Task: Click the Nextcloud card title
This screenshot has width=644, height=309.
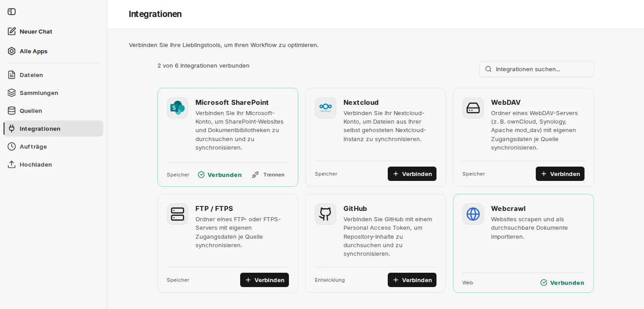Action: click(x=361, y=102)
